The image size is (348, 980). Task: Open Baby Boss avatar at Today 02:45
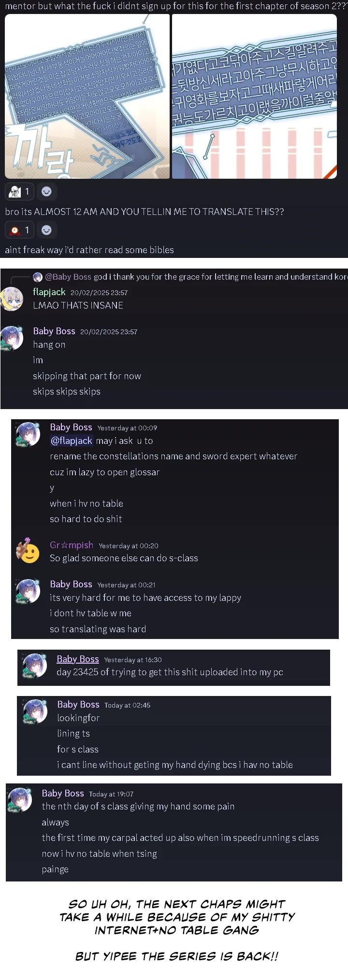pos(35,711)
